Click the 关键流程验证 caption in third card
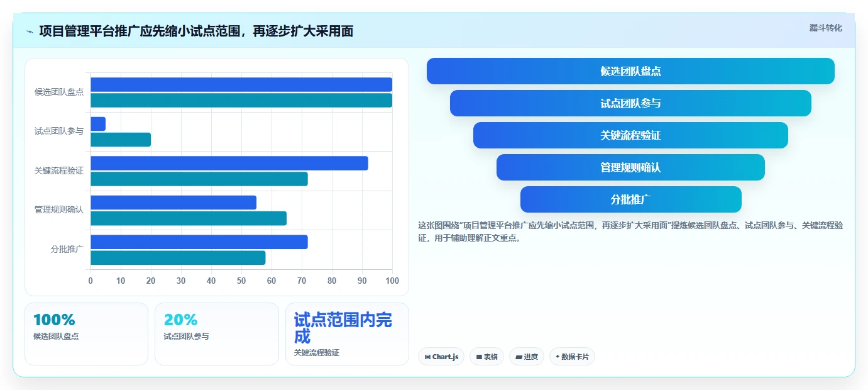The width and height of the screenshot is (868, 390). pos(317,353)
